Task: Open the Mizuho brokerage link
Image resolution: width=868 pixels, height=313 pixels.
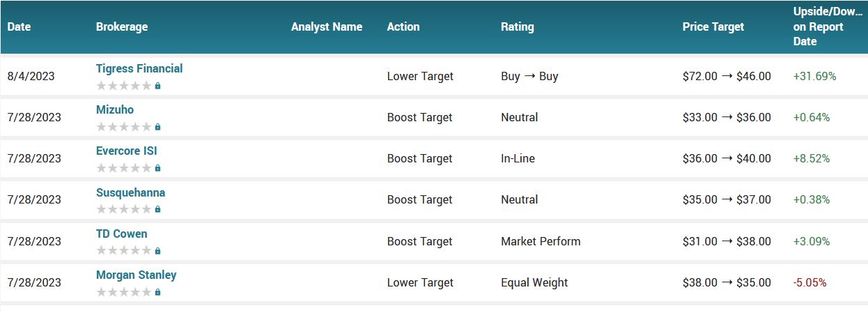Action: [x=115, y=109]
